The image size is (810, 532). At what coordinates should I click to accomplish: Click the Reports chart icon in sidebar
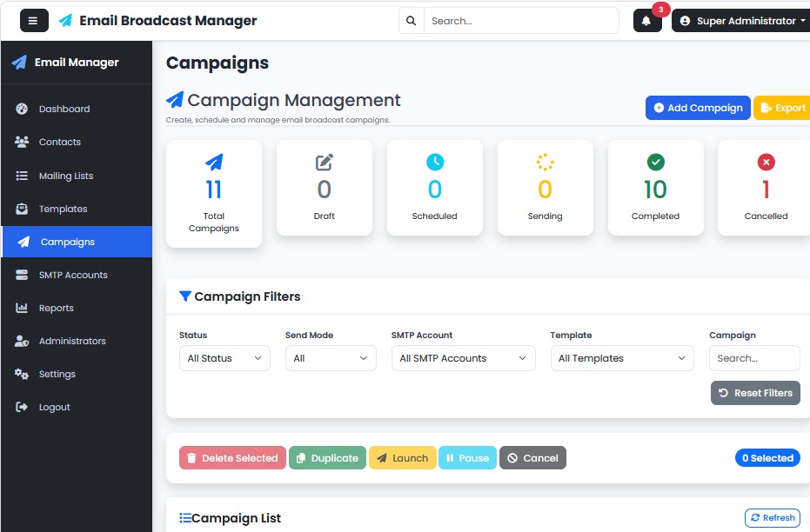coord(22,308)
